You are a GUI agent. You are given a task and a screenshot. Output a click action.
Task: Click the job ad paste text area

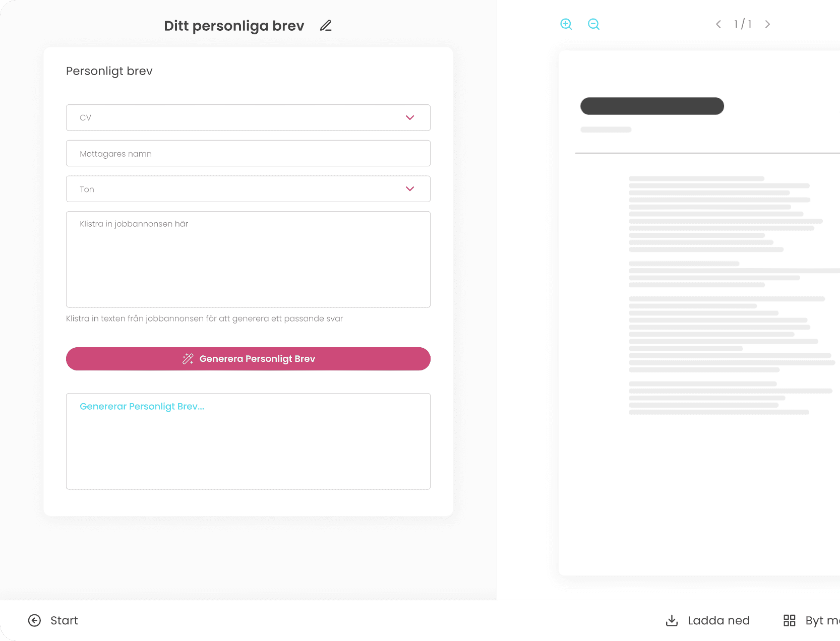[x=248, y=259]
